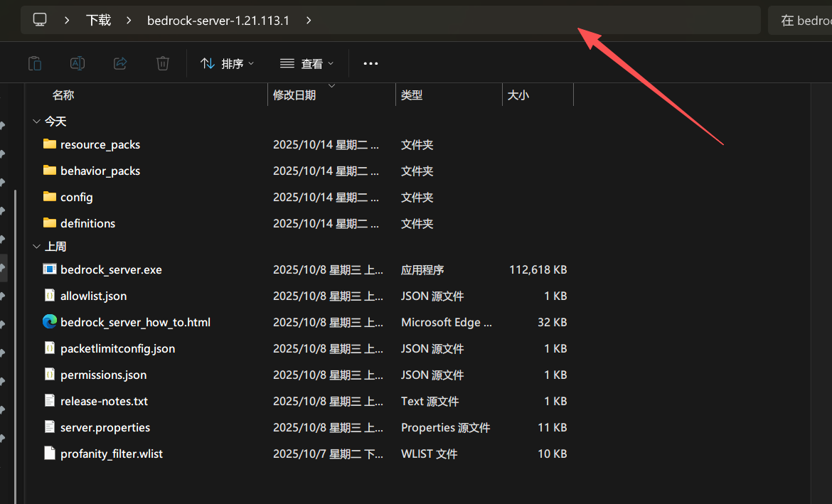Open the 排序 sort dropdown

coord(227,63)
